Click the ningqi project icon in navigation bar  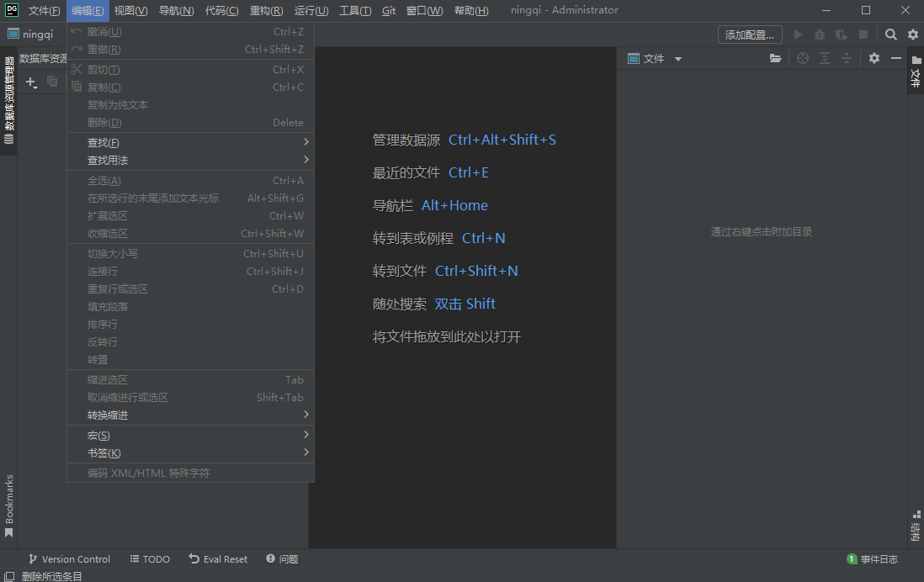[x=13, y=34]
